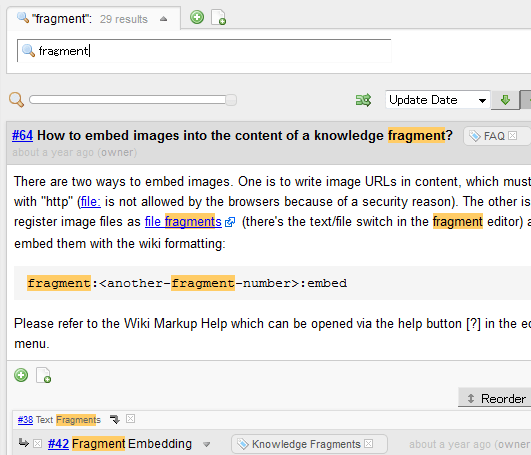Open the "file fragments" link
This screenshot has width=531, height=455.
(x=183, y=222)
